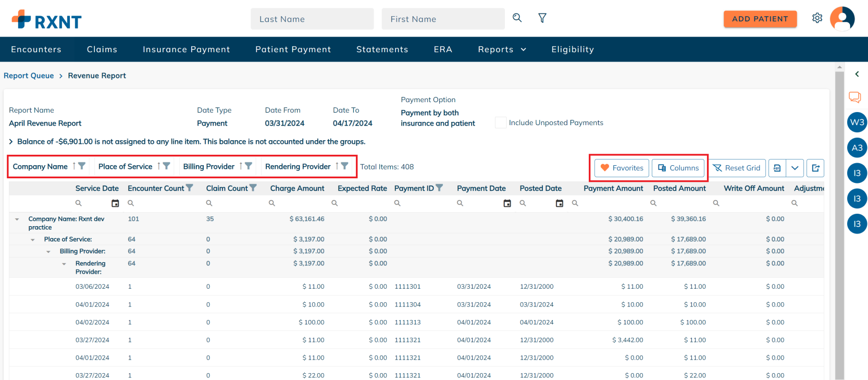Click the Reset Grid button

pos(737,168)
